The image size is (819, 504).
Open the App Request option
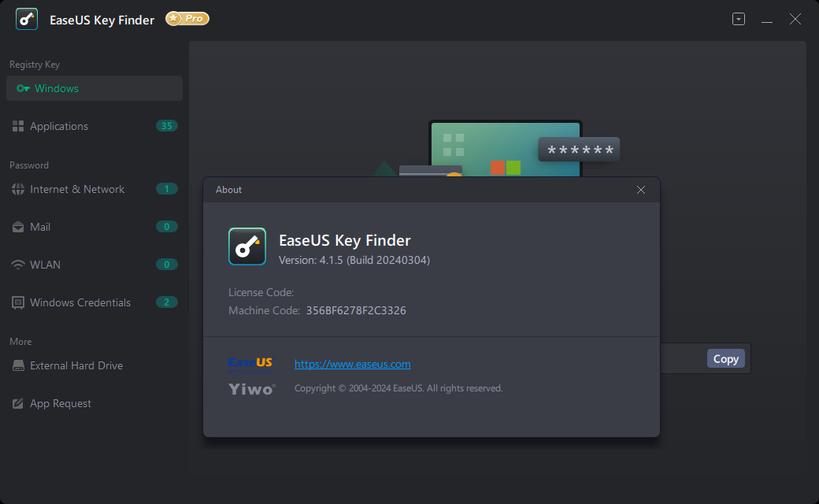94,403
